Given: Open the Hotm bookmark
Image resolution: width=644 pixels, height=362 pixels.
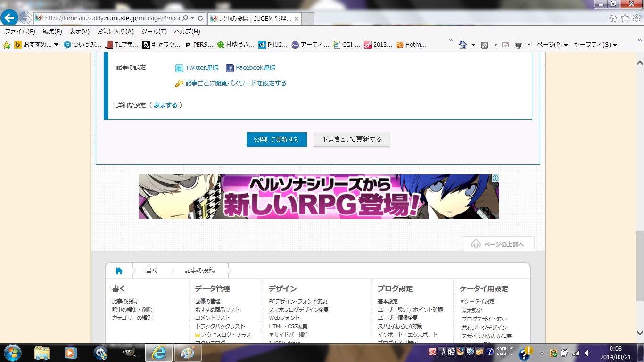Looking at the screenshot, I should coord(411,45).
